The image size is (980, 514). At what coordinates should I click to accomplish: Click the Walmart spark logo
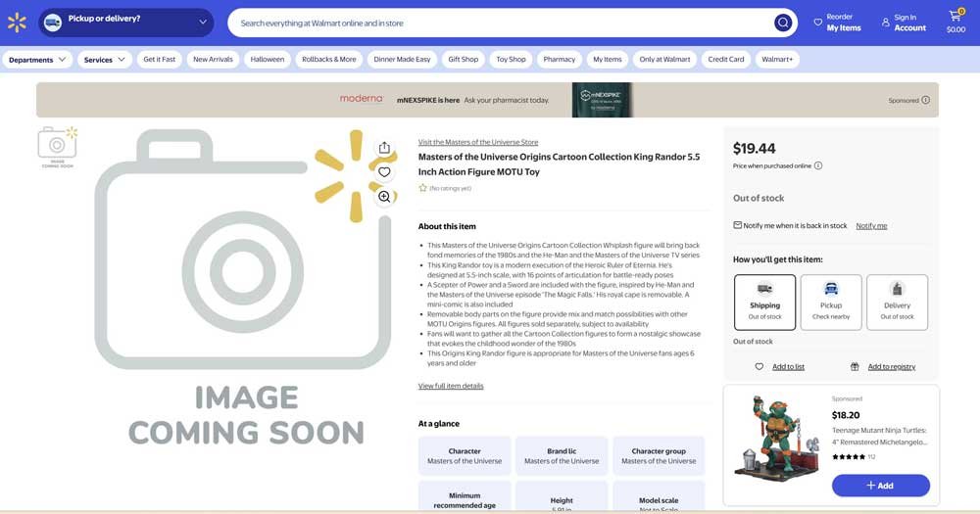pyautogui.click(x=17, y=23)
